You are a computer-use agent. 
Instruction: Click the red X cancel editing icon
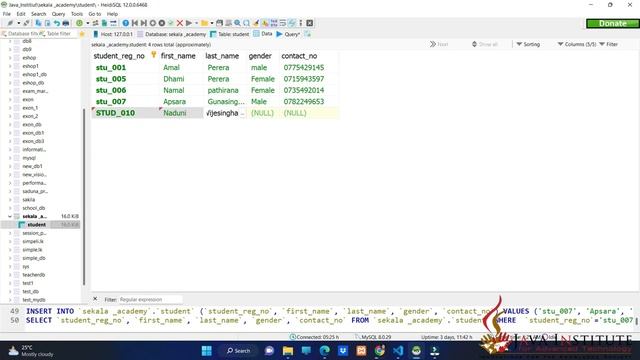[x=180, y=23]
